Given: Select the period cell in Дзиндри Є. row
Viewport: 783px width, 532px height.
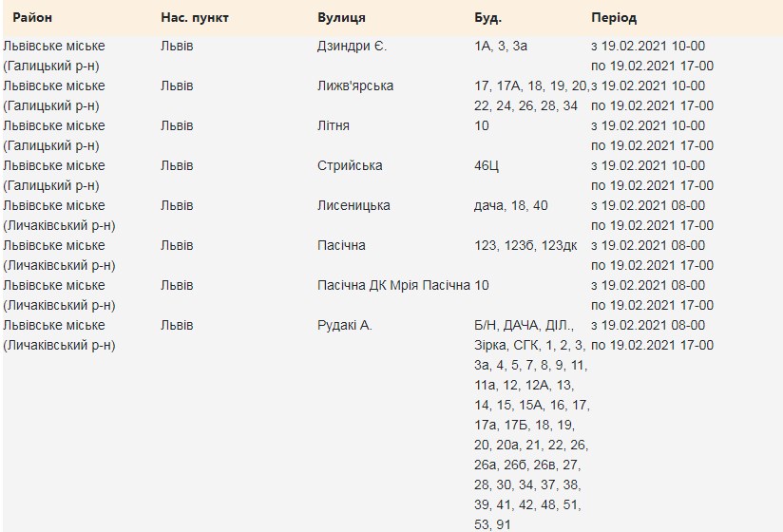Looking at the screenshot, I should coord(652,55).
